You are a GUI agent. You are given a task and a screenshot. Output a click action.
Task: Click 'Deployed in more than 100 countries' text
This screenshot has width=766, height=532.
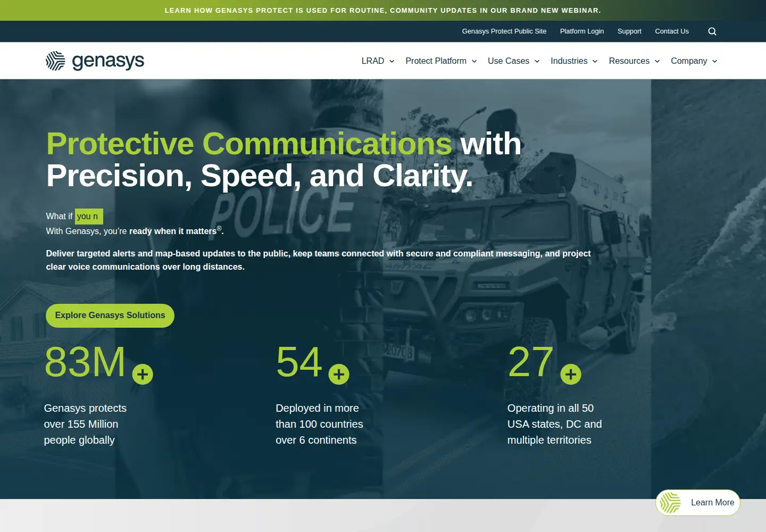(x=319, y=424)
